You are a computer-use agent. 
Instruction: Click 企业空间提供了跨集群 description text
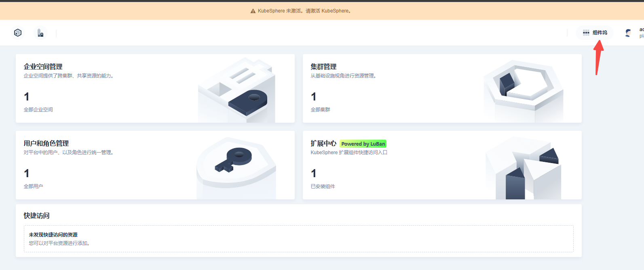click(x=69, y=76)
